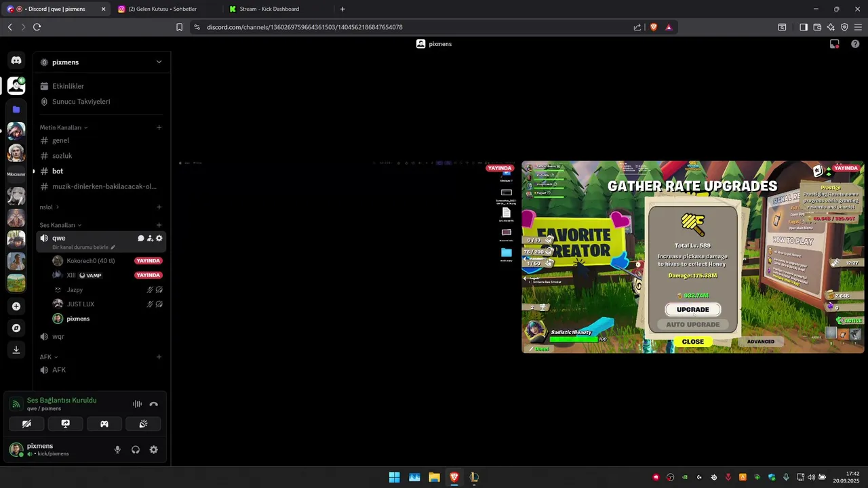Viewport: 868px width, 488px height.
Task: Collapse Metin Kanalları category
Action: (64, 127)
